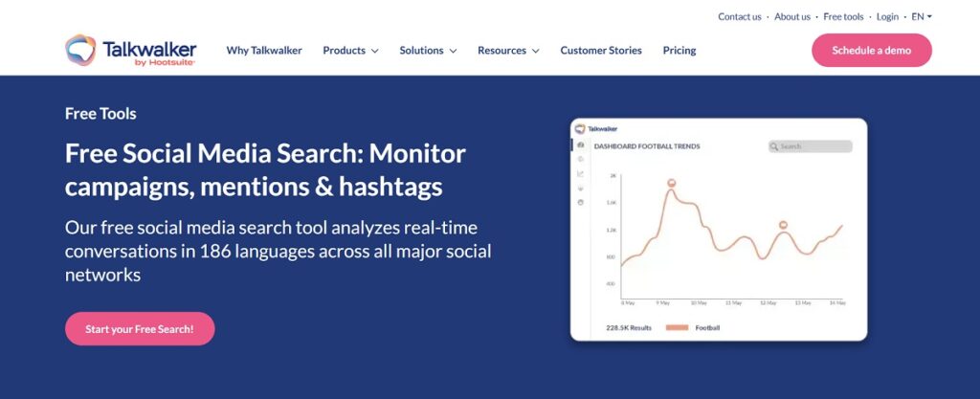Go to Why Talkwalker page
980x399 pixels.
(x=264, y=51)
